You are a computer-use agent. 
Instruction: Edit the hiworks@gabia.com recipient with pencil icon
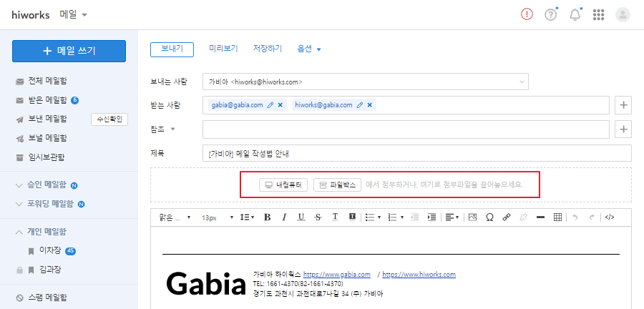360,105
